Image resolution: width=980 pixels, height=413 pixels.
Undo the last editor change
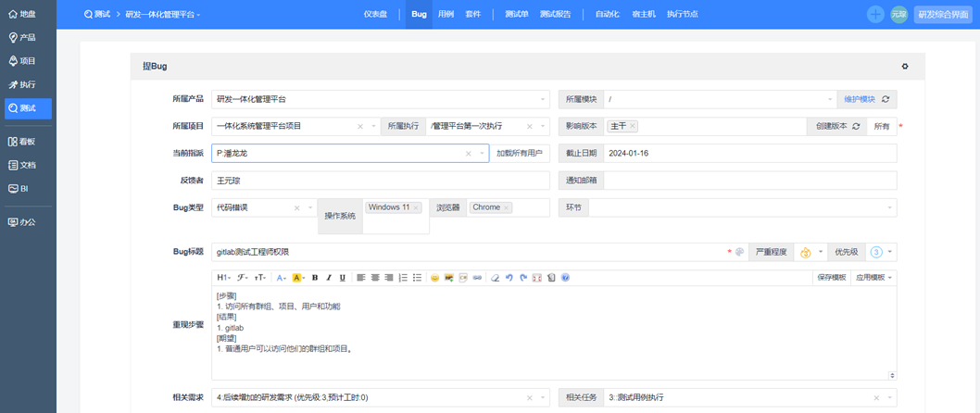click(x=509, y=278)
